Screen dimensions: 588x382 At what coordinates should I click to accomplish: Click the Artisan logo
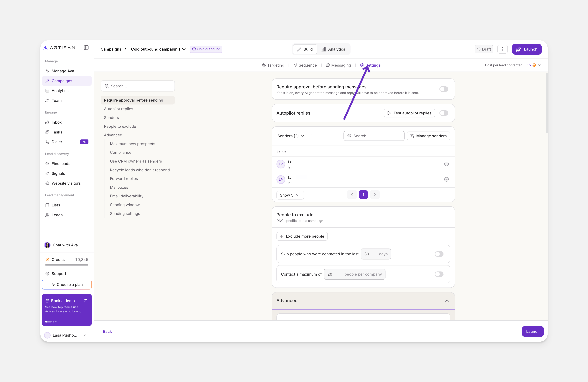59,48
